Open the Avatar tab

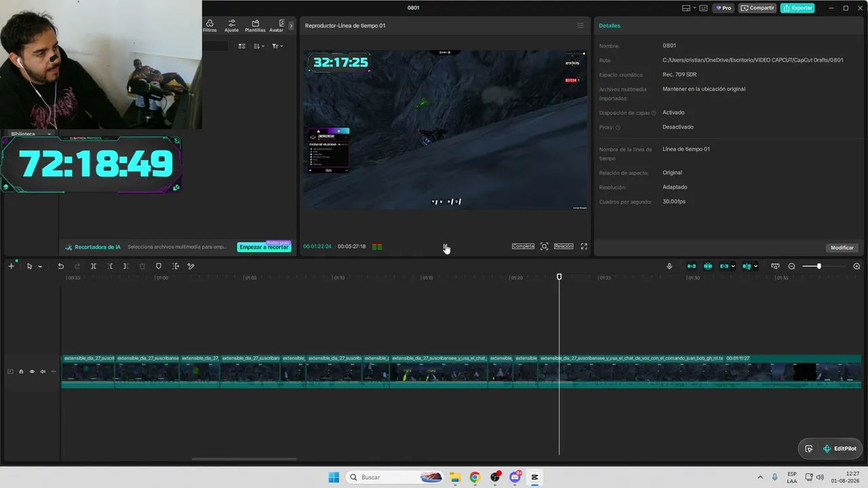pyautogui.click(x=277, y=26)
